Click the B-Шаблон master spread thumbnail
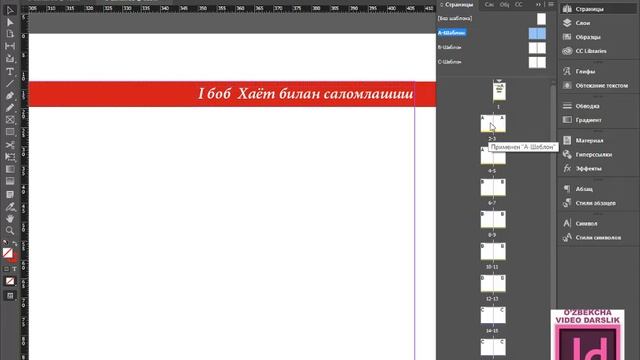The image size is (640, 360). coord(537,48)
